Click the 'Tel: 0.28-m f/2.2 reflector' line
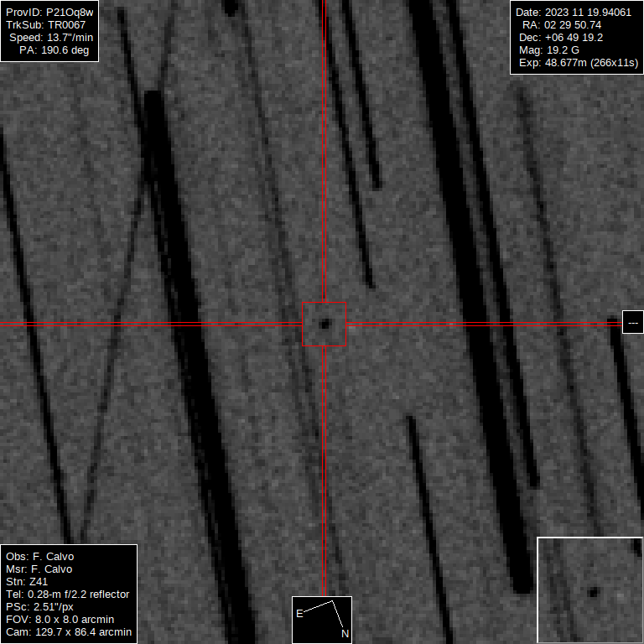 (x=68, y=595)
